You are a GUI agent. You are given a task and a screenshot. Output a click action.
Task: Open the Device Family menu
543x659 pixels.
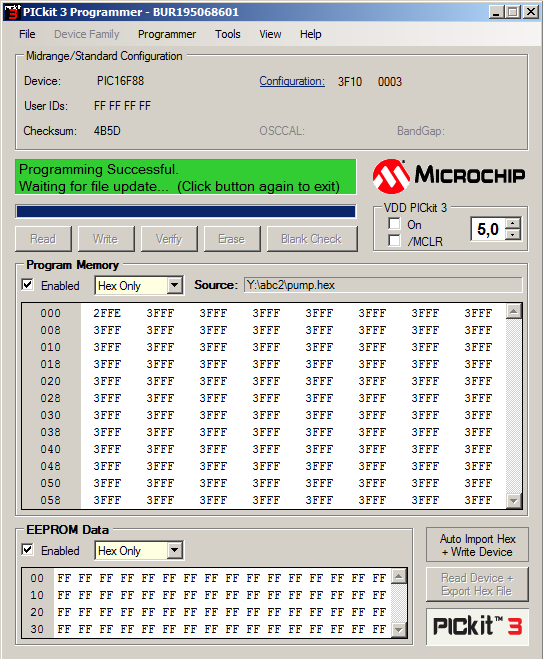pos(87,34)
